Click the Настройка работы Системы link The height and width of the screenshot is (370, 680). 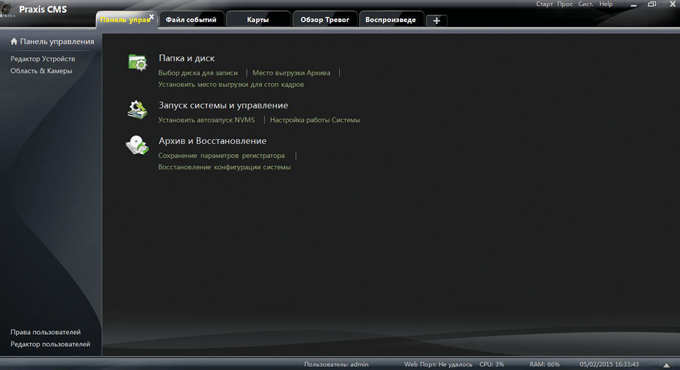tap(315, 120)
